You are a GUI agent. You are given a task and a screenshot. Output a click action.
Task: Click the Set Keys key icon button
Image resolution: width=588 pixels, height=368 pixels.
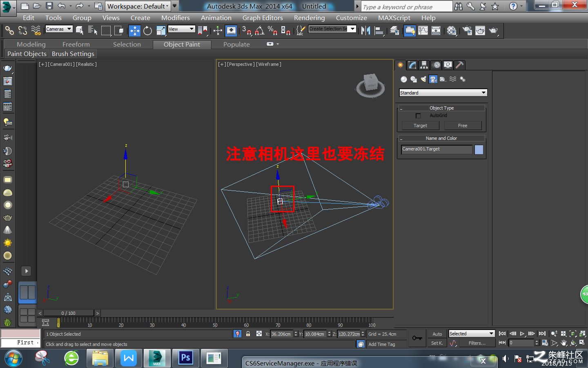tap(417, 338)
